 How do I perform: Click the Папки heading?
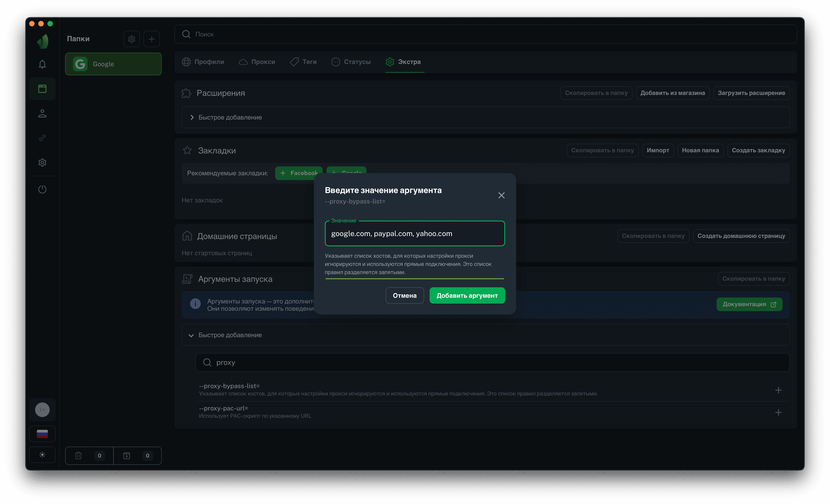[x=78, y=39]
